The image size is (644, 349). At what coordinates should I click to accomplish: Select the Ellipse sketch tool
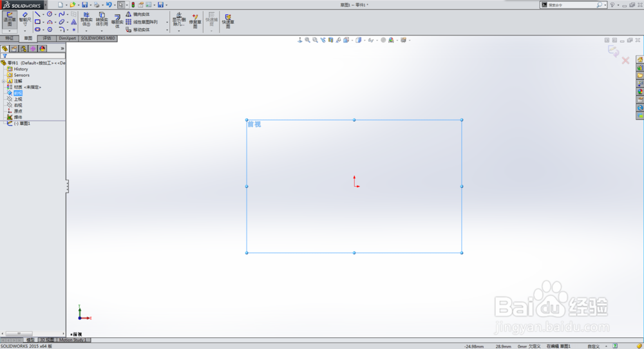(62, 22)
